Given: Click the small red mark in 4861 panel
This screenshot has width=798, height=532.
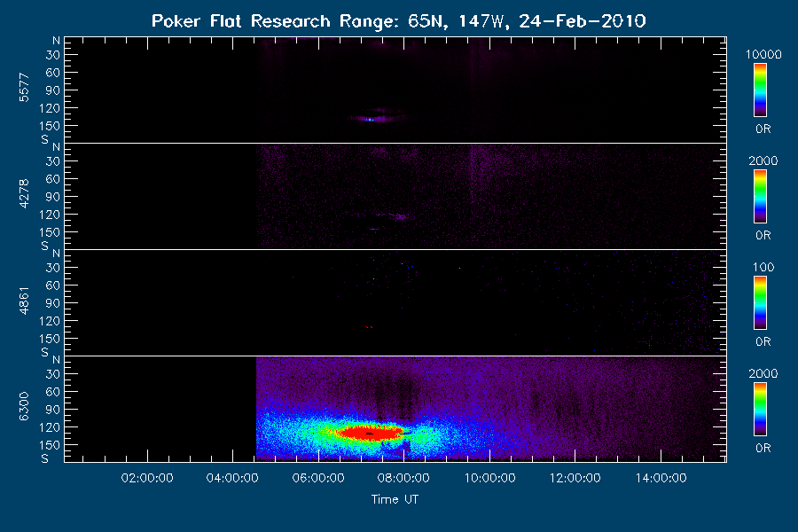Looking at the screenshot, I should (x=370, y=327).
